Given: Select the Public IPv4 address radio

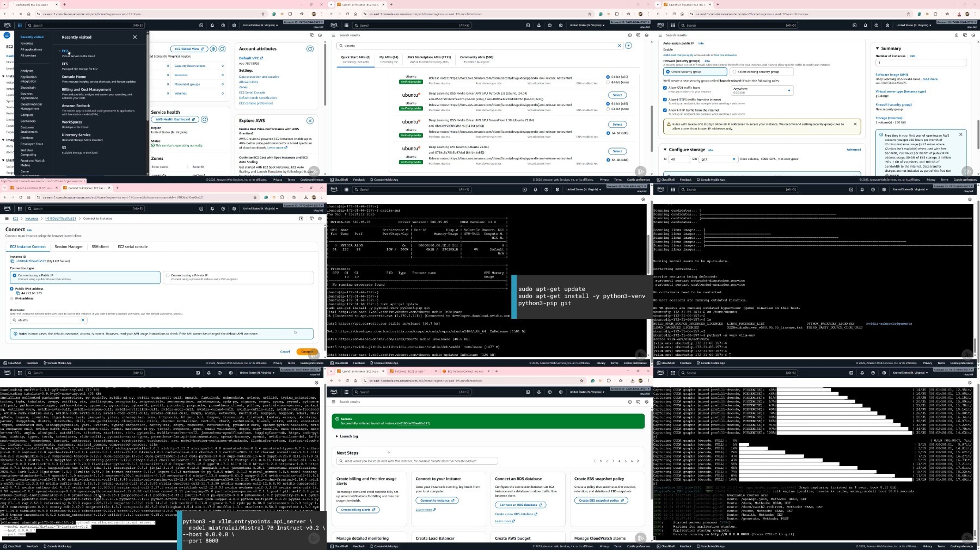Looking at the screenshot, I should tap(11, 289).
